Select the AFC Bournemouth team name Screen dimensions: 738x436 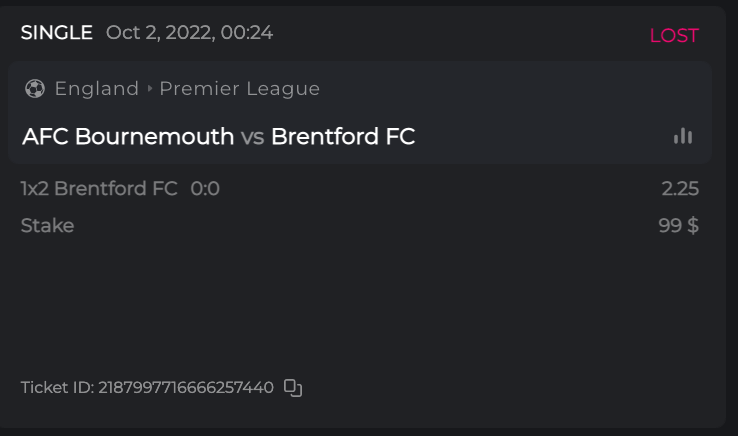(x=128, y=137)
